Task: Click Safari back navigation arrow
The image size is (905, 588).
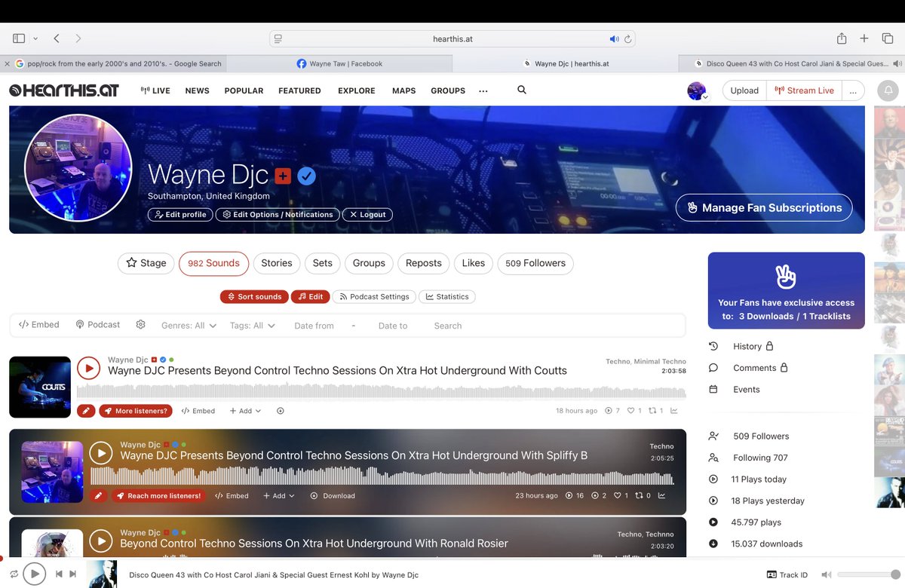Action: pos(57,38)
